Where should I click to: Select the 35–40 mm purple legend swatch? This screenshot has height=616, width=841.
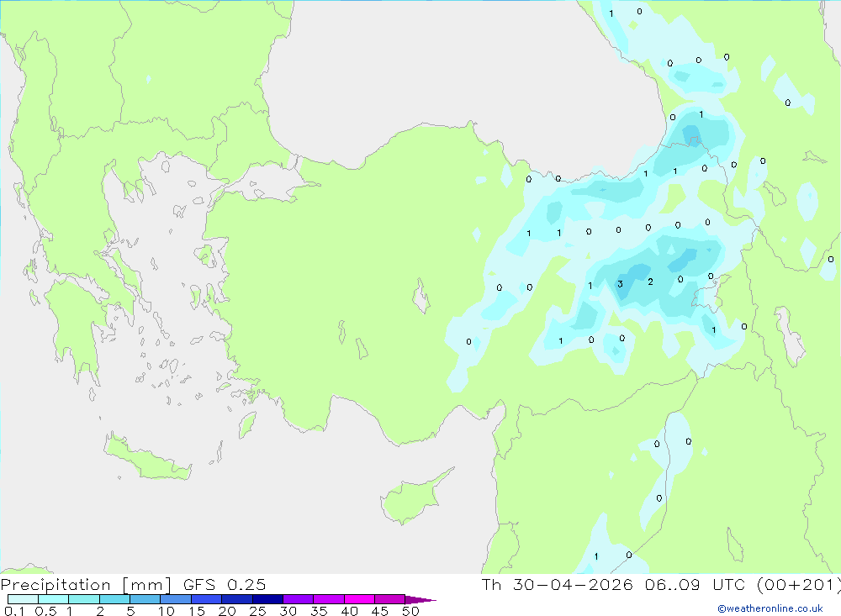click(x=329, y=599)
